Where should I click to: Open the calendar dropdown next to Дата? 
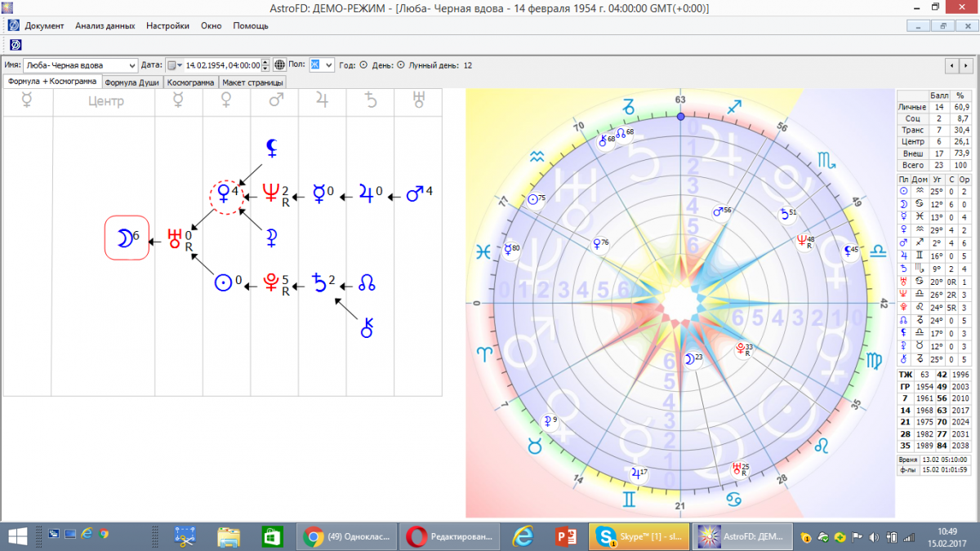tap(175, 65)
